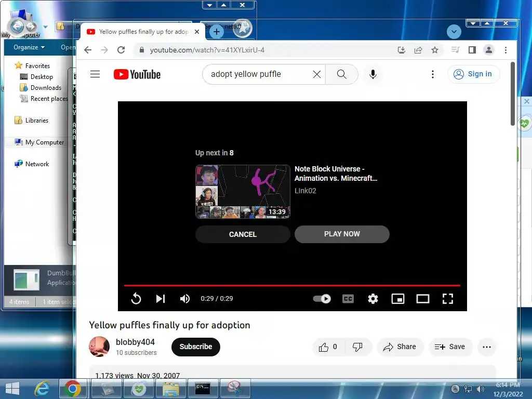Image resolution: width=532 pixels, height=399 pixels.
Task: Replay the video
Action: 136,299
